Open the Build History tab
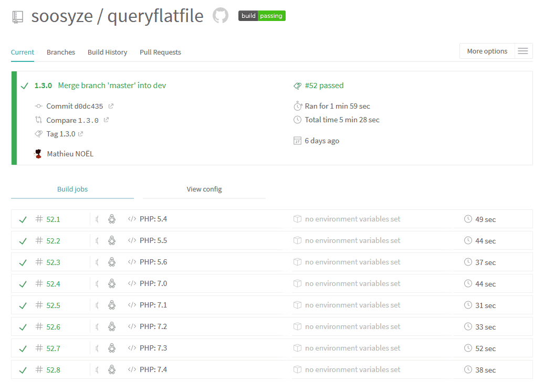The width and height of the screenshot is (544, 392). click(x=107, y=52)
